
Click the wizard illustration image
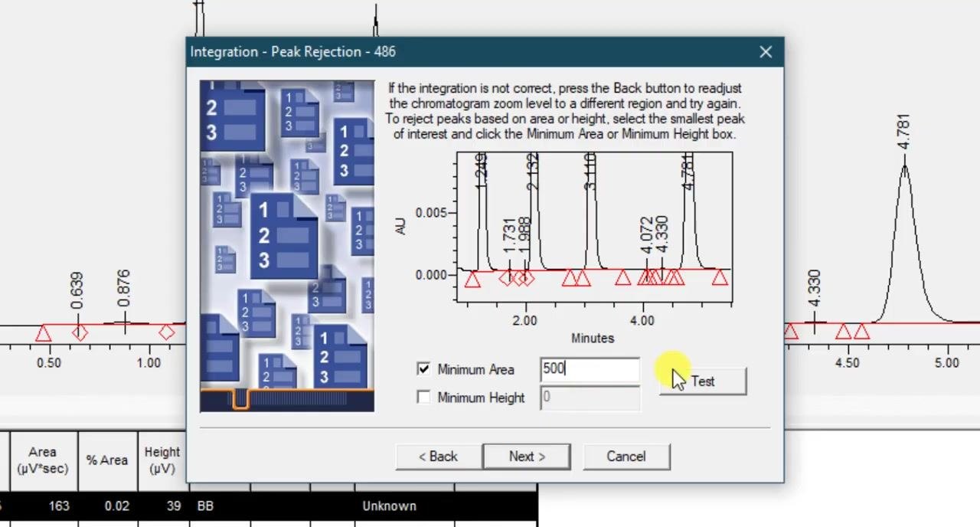click(287, 246)
